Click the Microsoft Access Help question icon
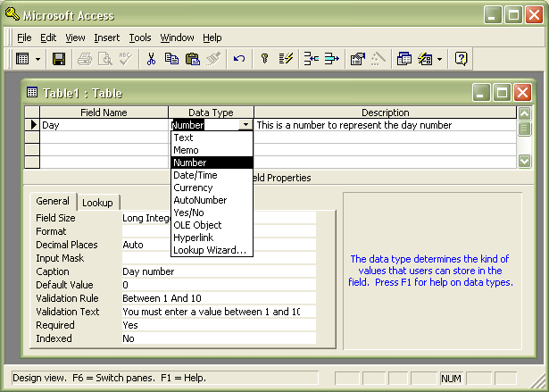Image resolution: width=549 pixels, height=392 pixels. pos(461,59)
